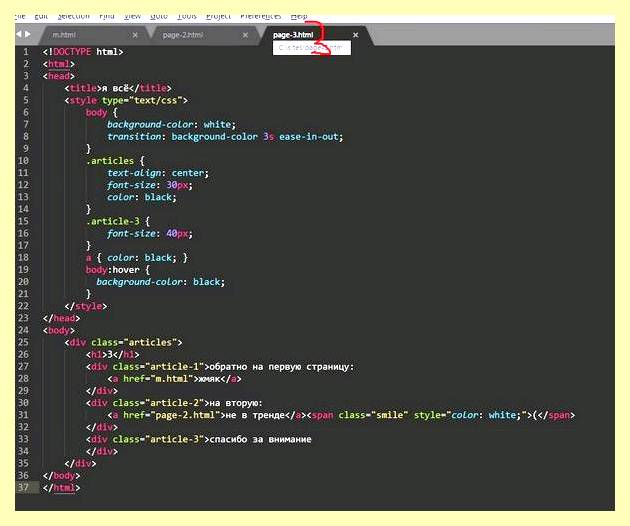
Task: Click the closing head tag
Action: [61, 318]
